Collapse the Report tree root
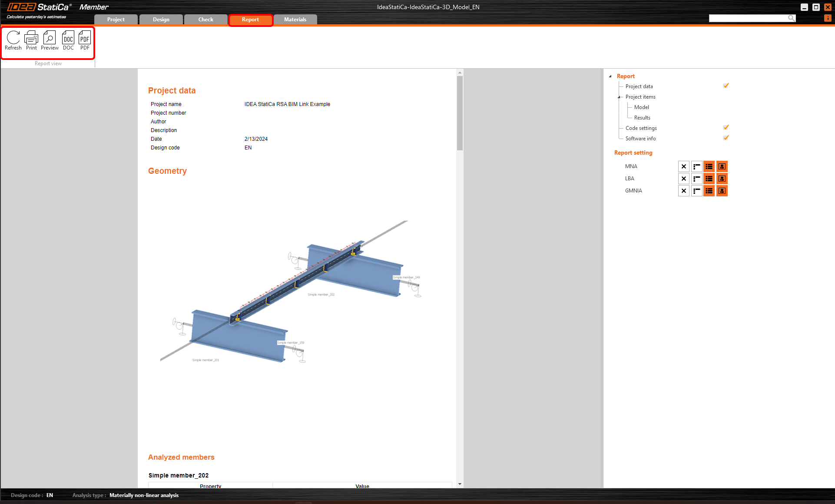Screen dimensions: 835x504 pyautogui.click(x=610, y=76)
